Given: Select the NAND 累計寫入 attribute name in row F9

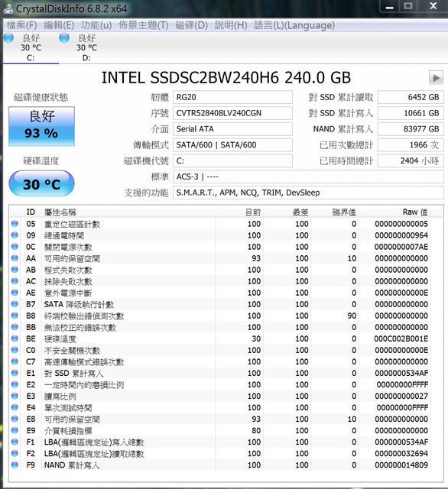Looking at the screenshot, I should coord(71,465).
